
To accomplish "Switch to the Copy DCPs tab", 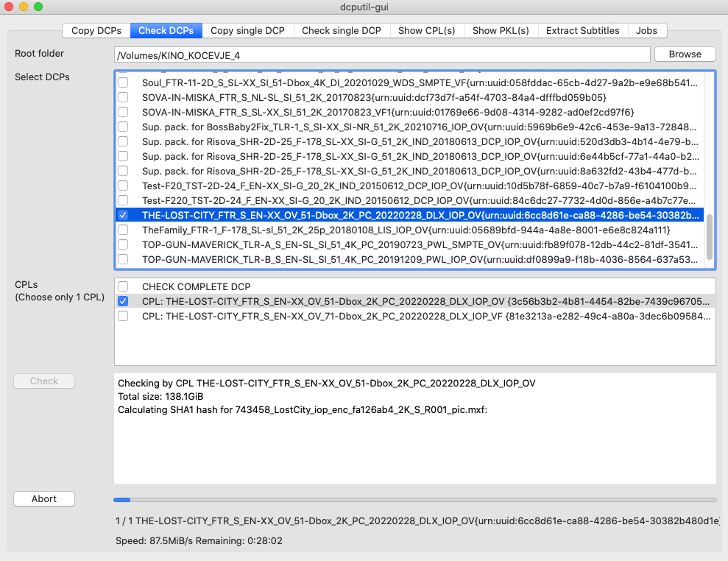I will coord(96,30).
